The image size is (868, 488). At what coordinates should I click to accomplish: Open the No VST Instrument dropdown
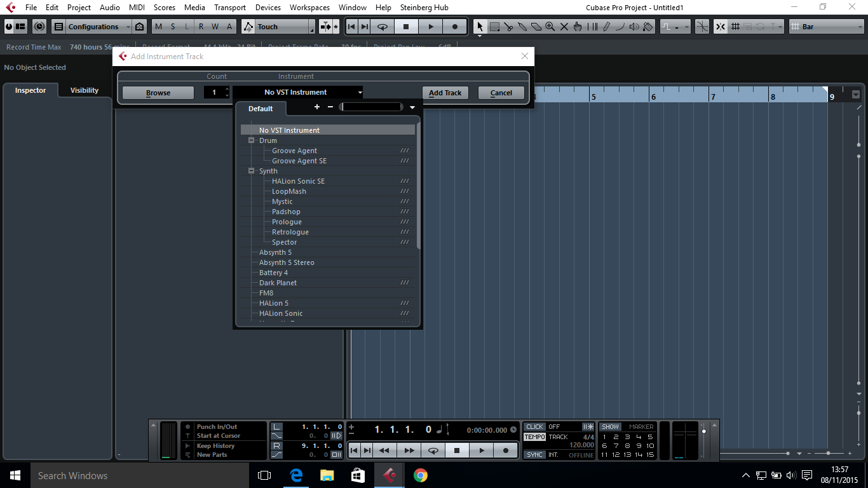tap(297, 92)
